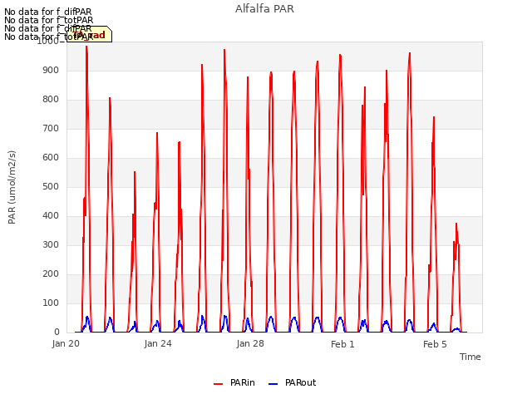Click the Feb 1 x-axis label

click(x=342, y=344)
